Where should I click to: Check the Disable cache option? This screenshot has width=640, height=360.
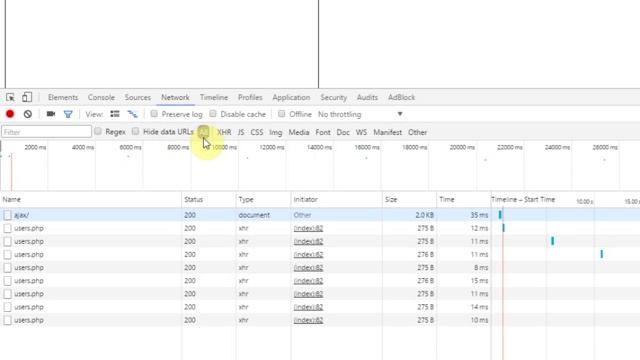point(213,113)
